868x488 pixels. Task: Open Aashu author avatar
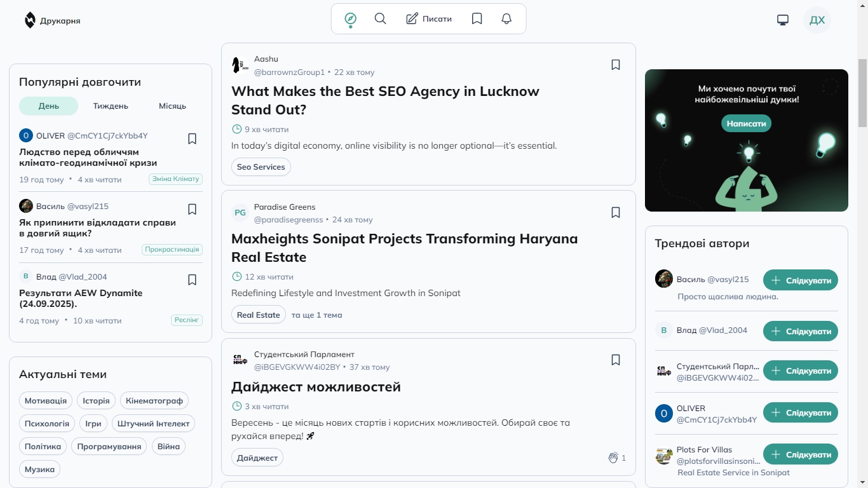coord(240,65)
